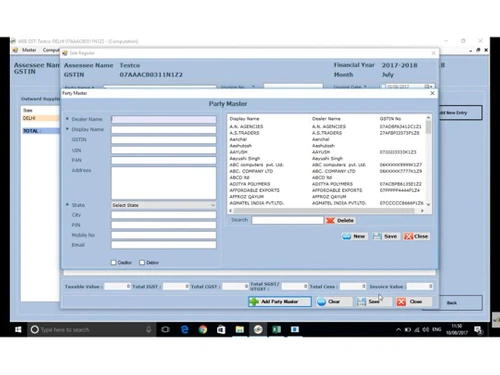The width and height of the screenshot is (500, 375).
Task: Click into the PIN input field
Action: 163,225
